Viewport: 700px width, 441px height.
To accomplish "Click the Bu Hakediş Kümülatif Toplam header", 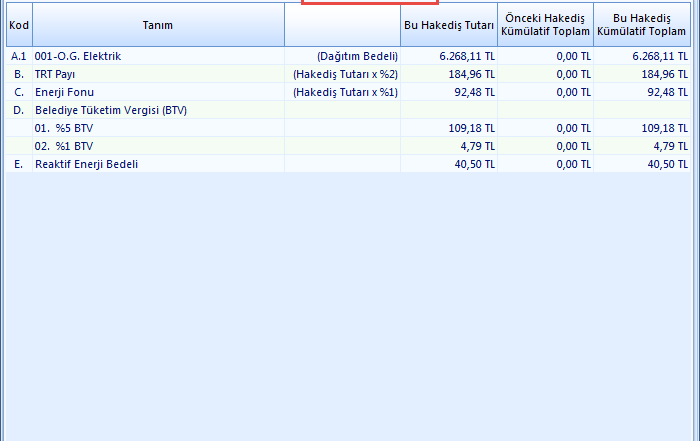I will click(x=641, y=25).
